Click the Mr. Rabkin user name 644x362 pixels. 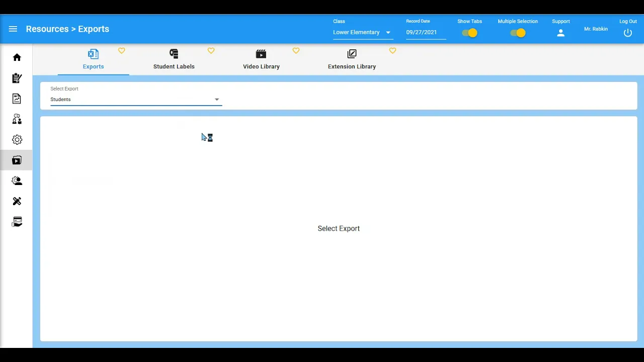(x=596, y=29)
